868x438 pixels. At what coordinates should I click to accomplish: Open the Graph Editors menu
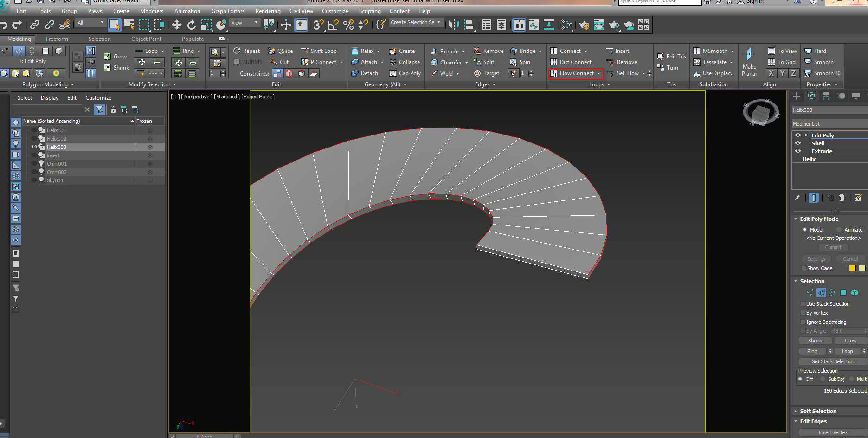(228, 11)
